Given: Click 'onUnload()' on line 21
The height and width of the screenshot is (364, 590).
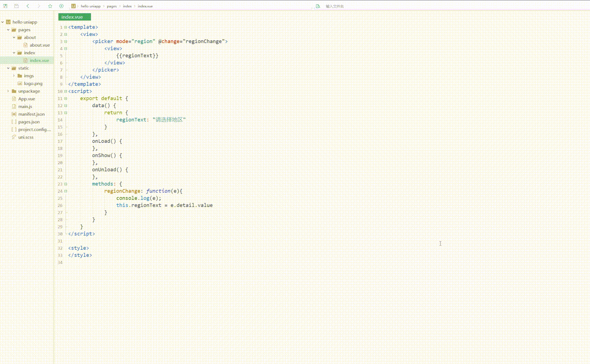Looking at the screenshot, I should point(107,170).
